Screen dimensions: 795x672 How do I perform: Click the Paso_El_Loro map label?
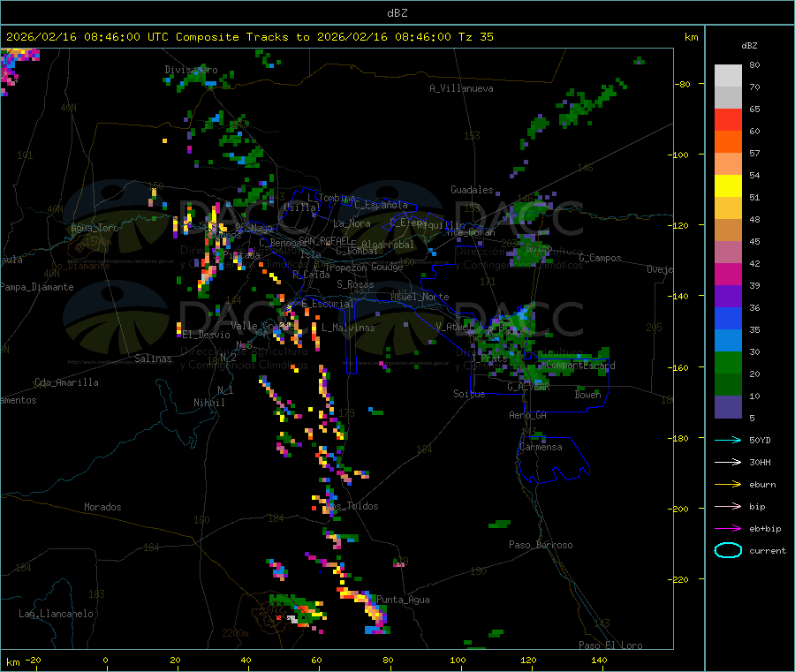611,646
